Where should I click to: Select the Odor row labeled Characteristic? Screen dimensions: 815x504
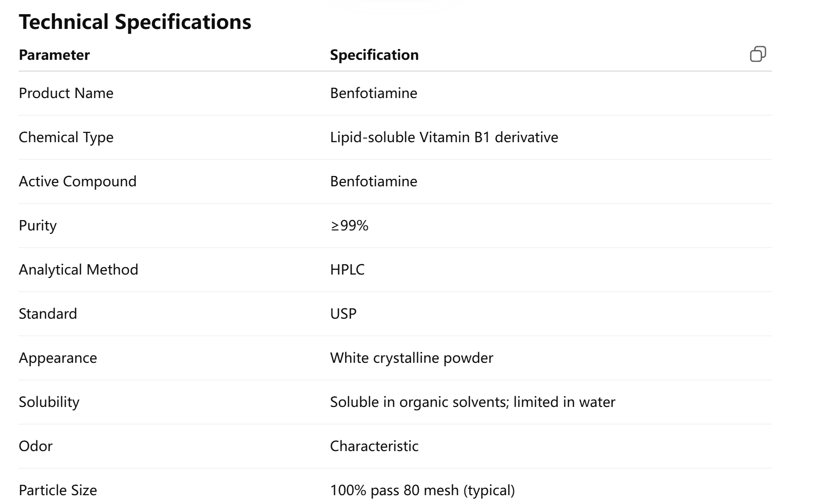point(375,446)
